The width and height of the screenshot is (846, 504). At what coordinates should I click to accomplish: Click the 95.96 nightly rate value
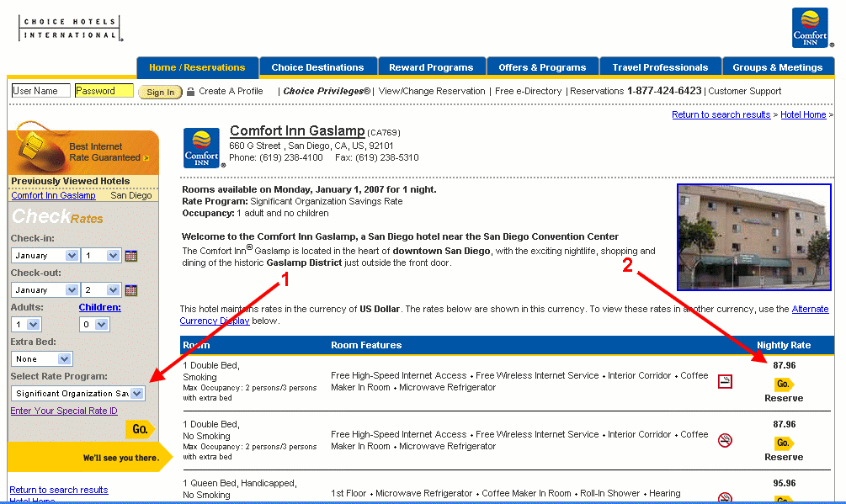pyautogui.click(x=784, y=484)
